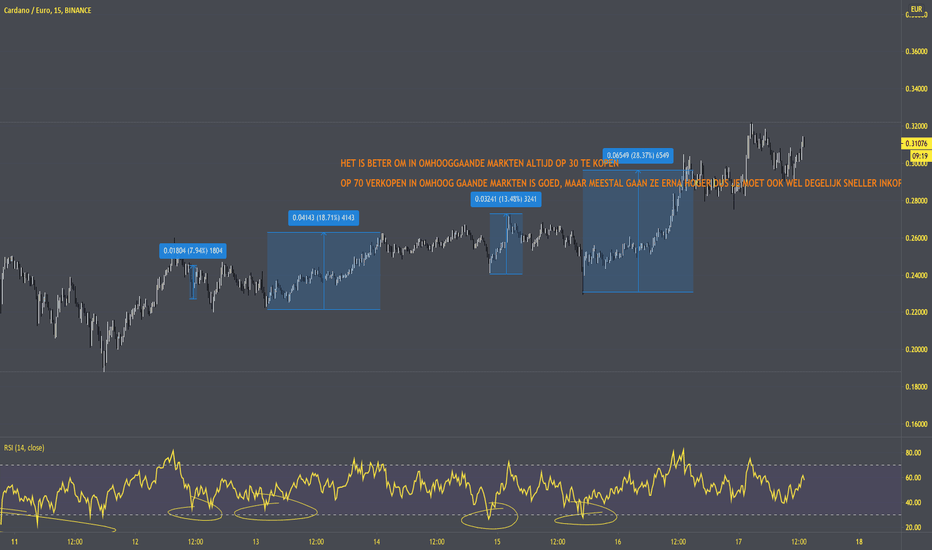The width and height of the screenshot is (932, 550).
Task: Click the orange note starting 'OP 70 VERKOPEN'
Action: point(621,183)
